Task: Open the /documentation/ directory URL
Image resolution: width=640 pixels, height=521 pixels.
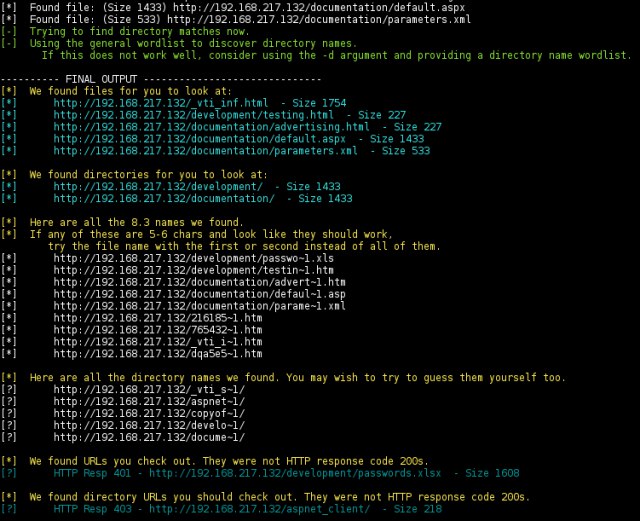Action: [164, 198]
